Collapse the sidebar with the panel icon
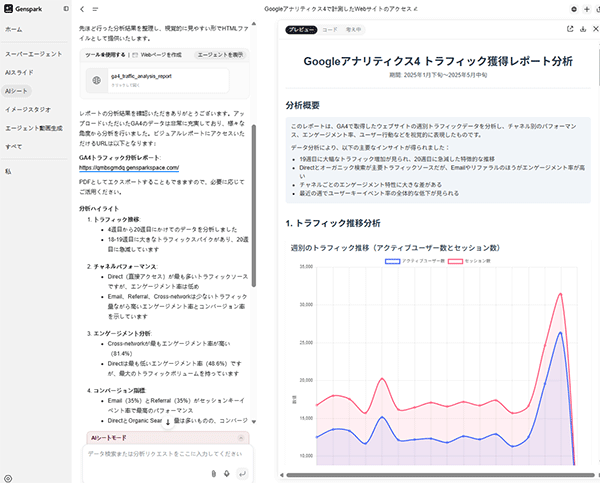Screen dimensions: 600x483 pyautogui.click(x=66, y=8)
